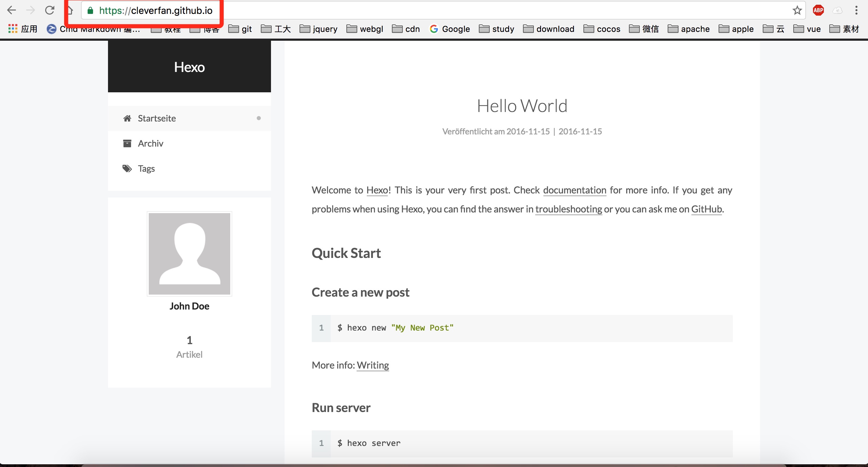Reload the page with the refresh icon

(50, 10)
